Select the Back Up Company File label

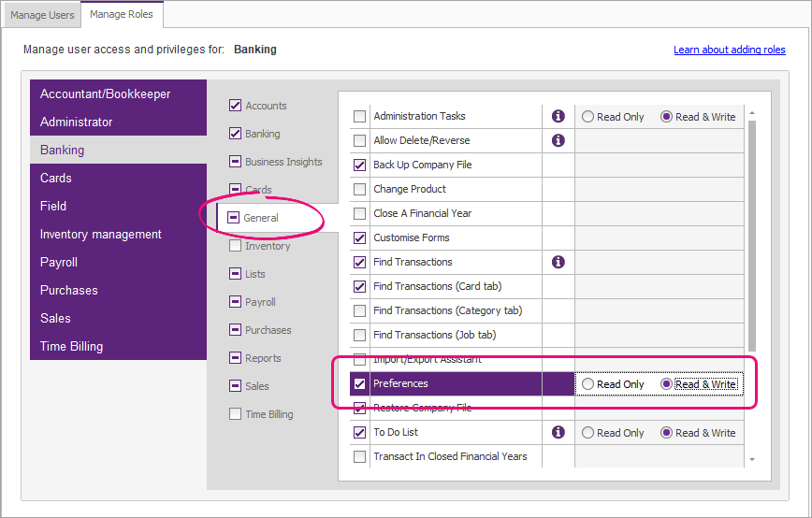coord(423,165)
